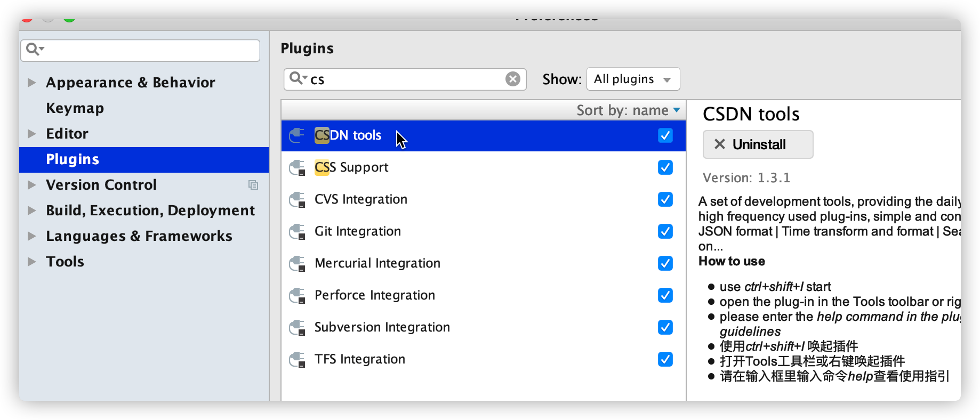Viewport: 980px width, 420px height.
Task: Select the TFS Integration row
Action: (x=483, y=359)
